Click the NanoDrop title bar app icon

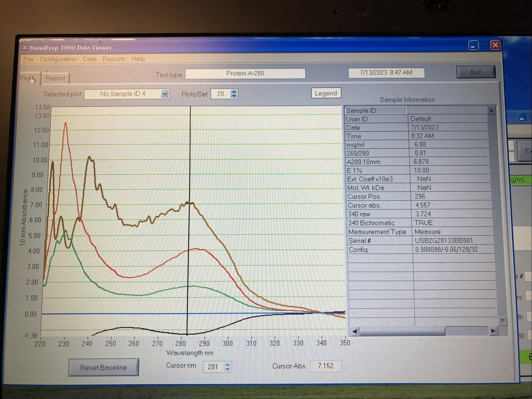[25, 48]
